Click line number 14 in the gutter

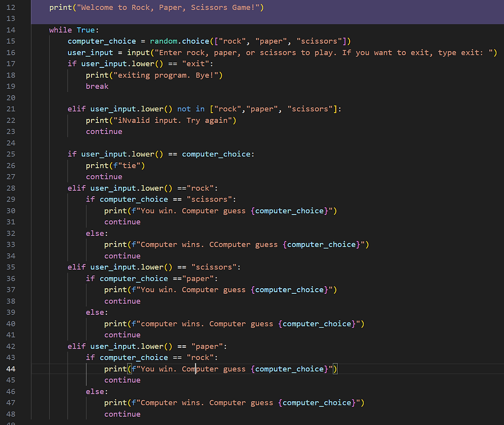[11, 30]
